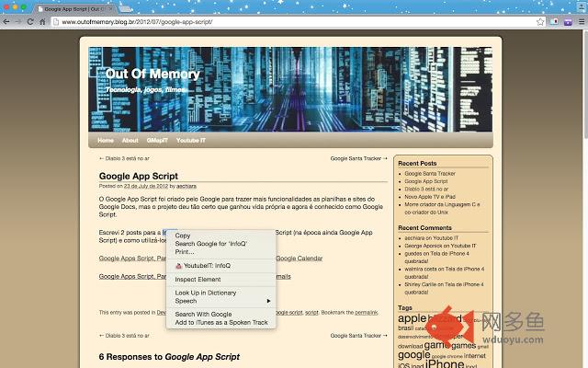Click the brasil tag in tag cloud
This screenshot has height=368, width=588.
click(x=405, y=328)
